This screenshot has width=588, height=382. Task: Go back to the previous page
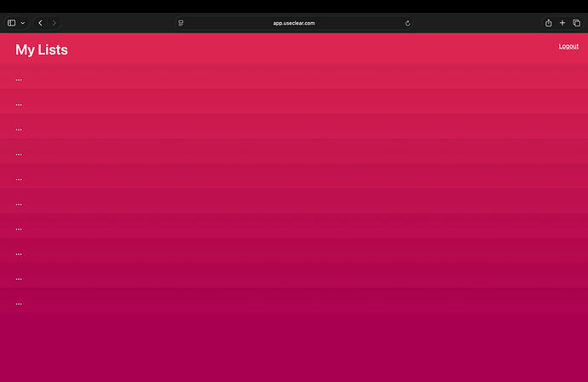click(x=40, y=23)
